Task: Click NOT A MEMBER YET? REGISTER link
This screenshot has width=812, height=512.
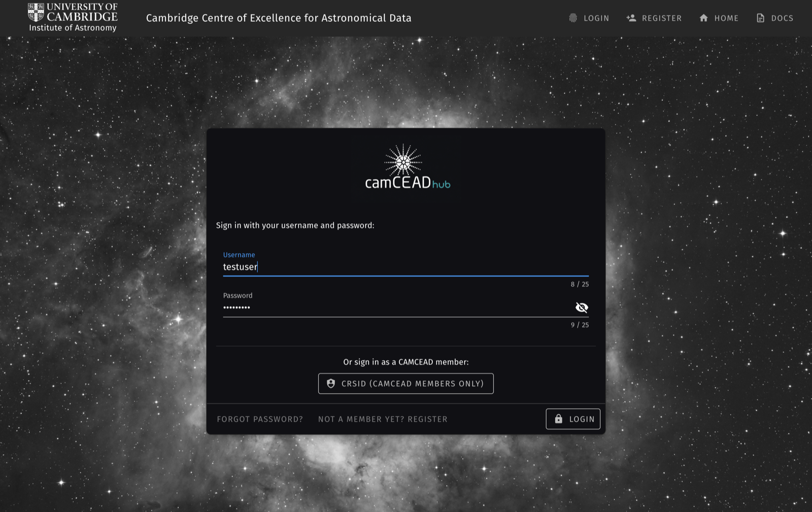Action: 383,419
